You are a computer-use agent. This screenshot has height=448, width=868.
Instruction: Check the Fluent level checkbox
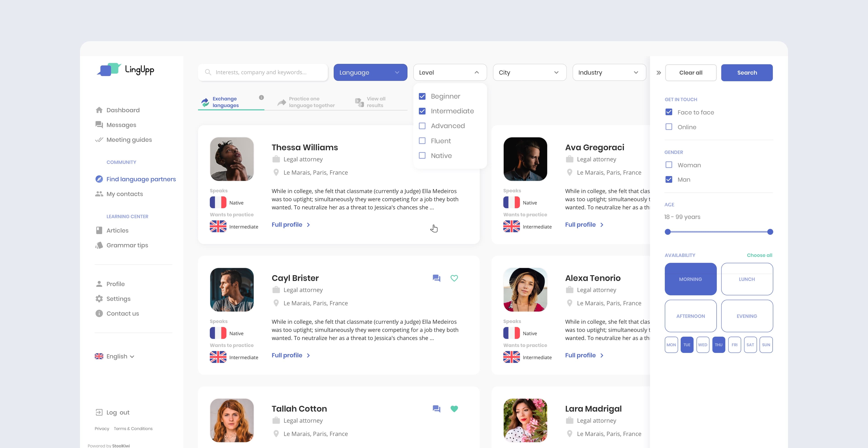[x=422, y=141]
